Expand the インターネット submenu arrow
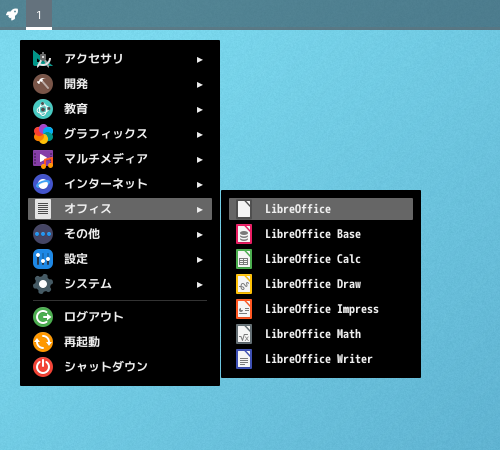 [199, 185]
